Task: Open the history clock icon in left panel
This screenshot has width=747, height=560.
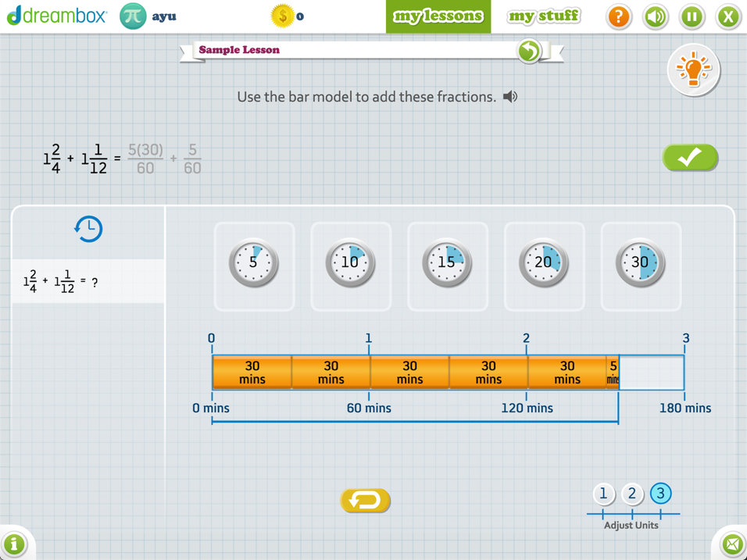Action: coord(88,229)
